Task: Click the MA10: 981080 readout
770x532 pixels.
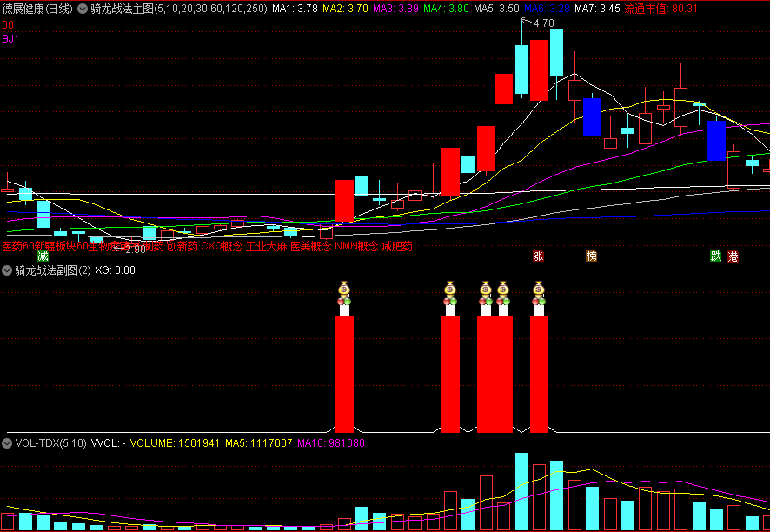Action: click(331, 443)
